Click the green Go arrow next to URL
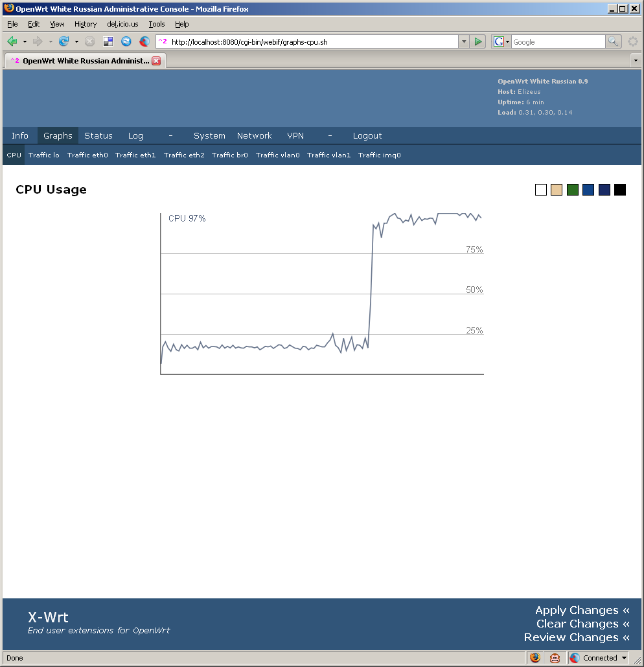This screenshot has width=644, height=667. 478,41
